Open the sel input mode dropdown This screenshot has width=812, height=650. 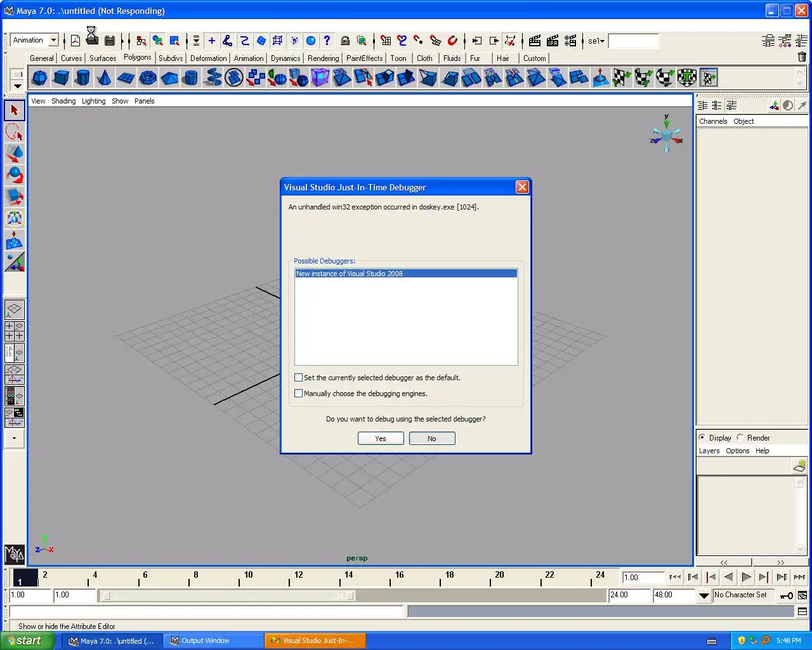click(596, 41)
